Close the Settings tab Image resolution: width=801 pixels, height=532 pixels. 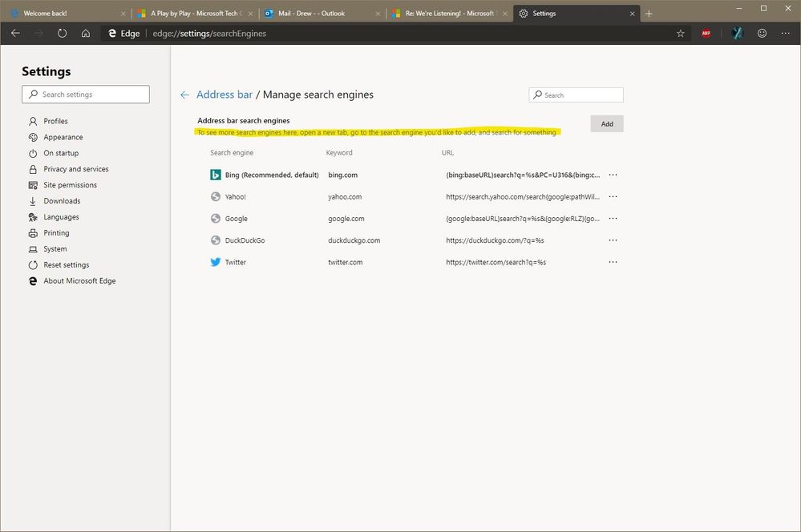coord(633,14)
